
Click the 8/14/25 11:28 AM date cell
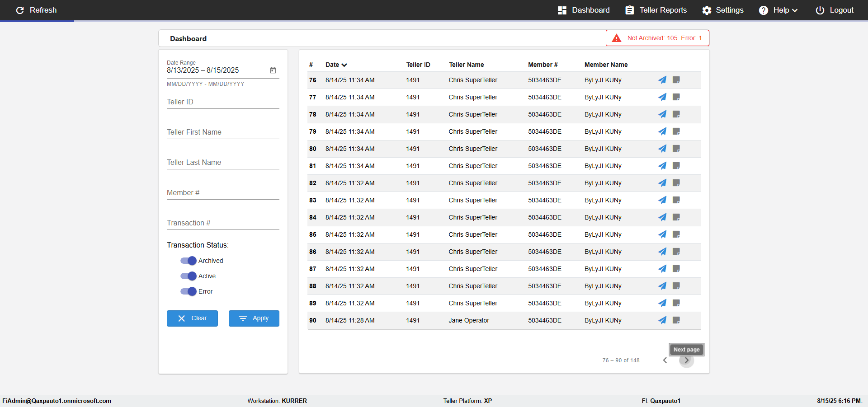[x=350, y=320]
